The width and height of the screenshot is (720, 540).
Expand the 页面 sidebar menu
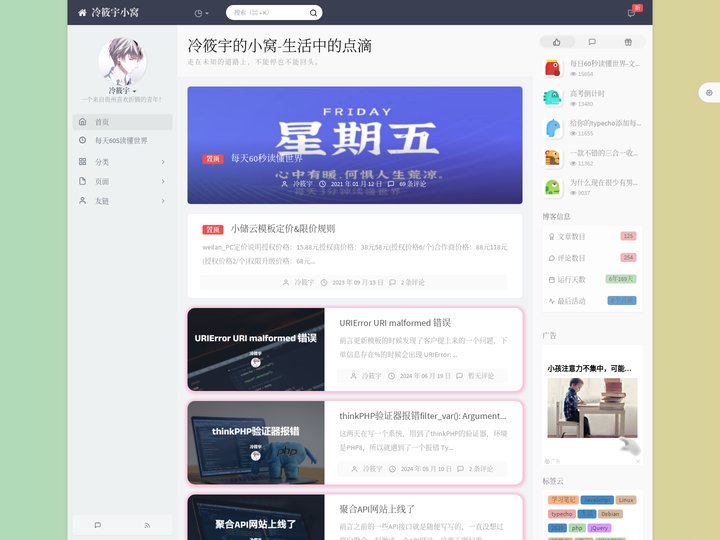click(x=123, y=181)
